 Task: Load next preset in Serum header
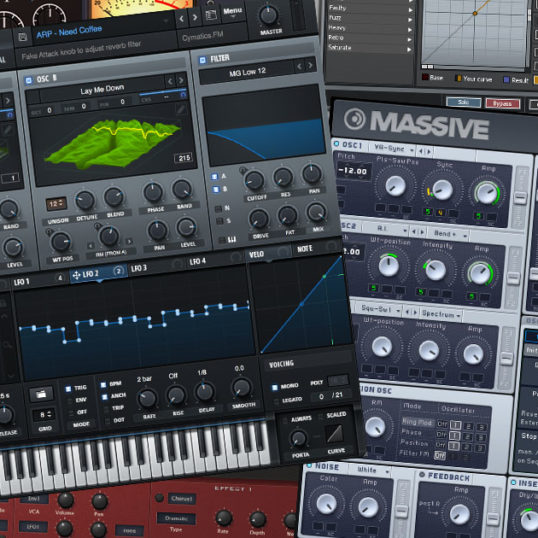[x=195, y=17]
